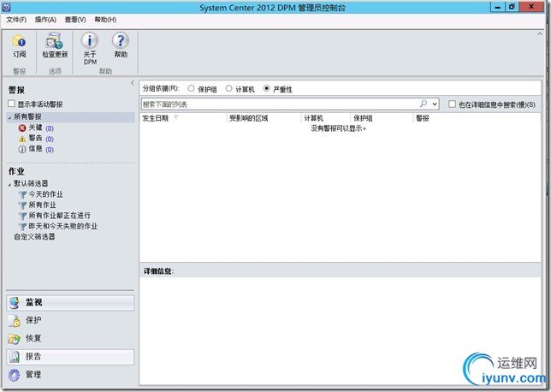The height and width of the screenshot is (392, 551).
Task: Maximize the DPM console window
Action: (512, 7)
